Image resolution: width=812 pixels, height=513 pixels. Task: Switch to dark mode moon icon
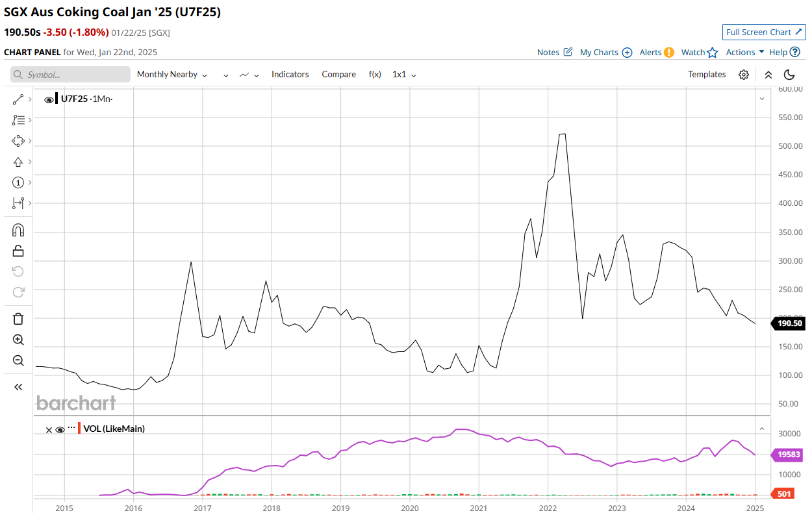click(x=789, y=75)
